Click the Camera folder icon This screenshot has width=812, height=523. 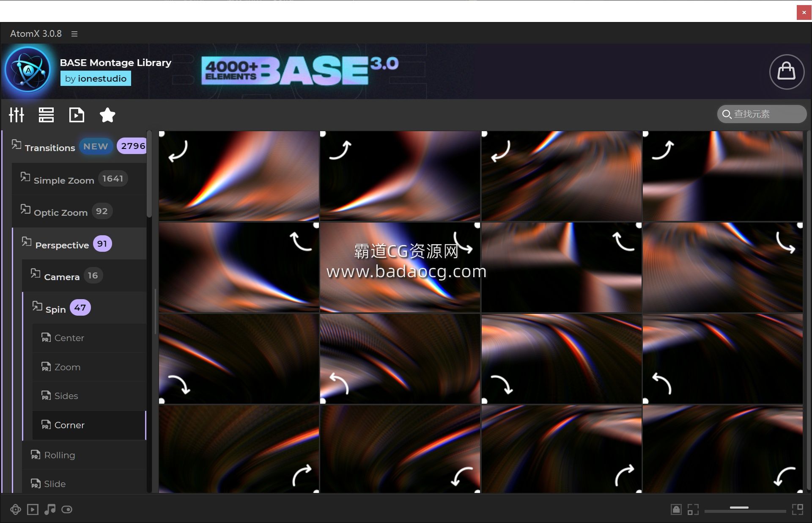point(36,273)
